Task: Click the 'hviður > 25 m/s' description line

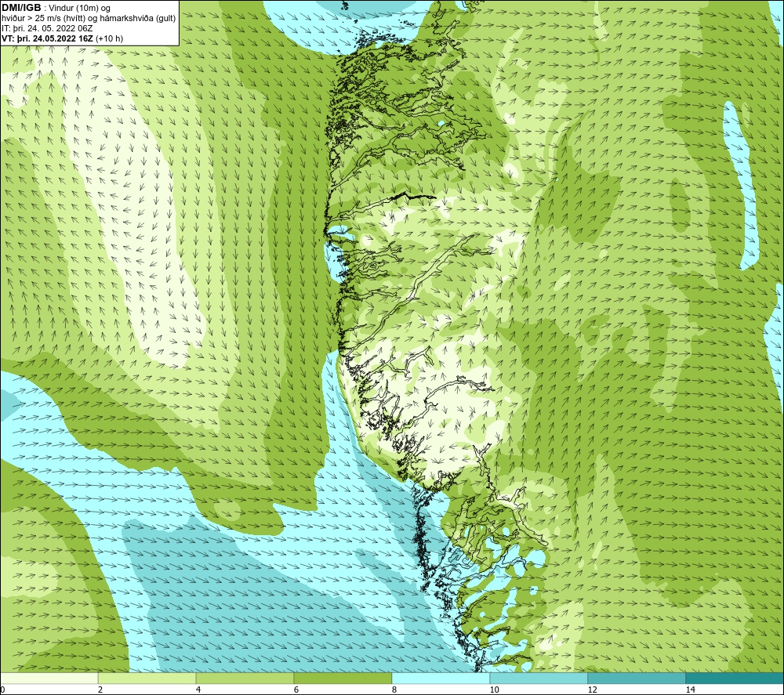Action: (89, 19)
